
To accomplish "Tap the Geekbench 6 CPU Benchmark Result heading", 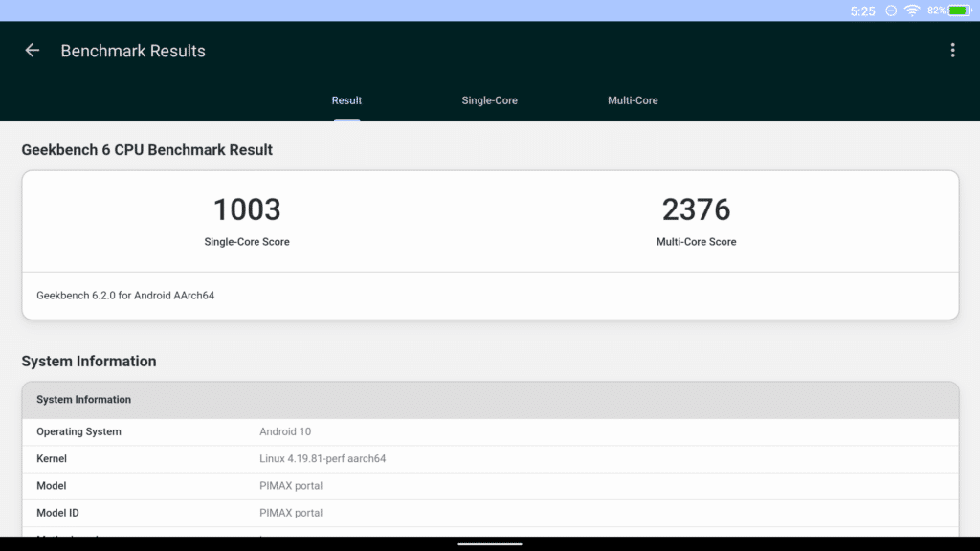I will point(147,150).
